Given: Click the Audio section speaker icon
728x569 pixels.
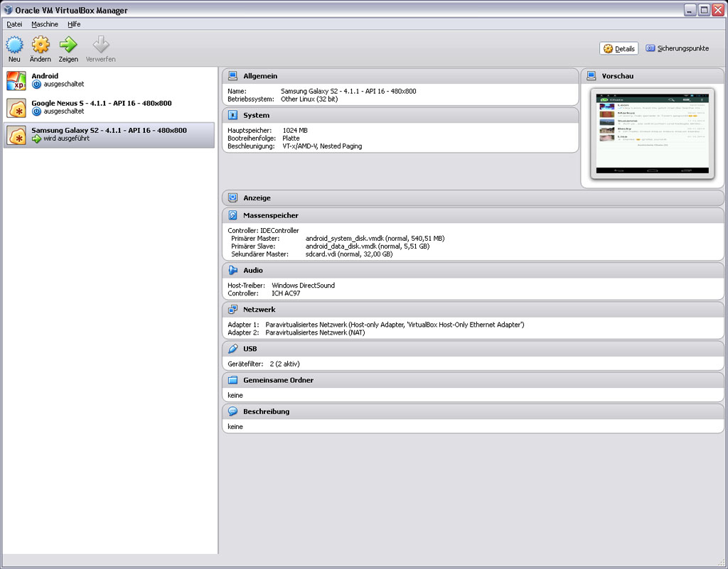Looking at the screenshot, I should [x=233, y=271].
